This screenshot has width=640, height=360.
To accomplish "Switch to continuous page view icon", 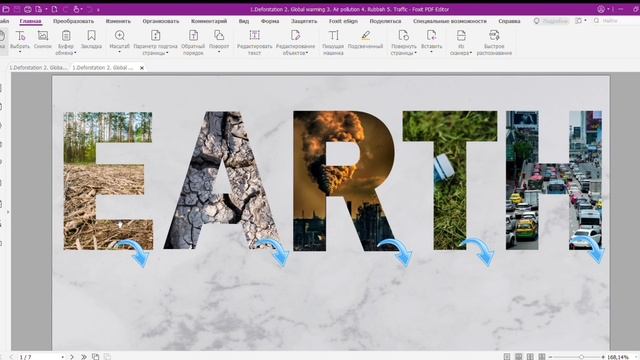I will click(x=518, y=357).
